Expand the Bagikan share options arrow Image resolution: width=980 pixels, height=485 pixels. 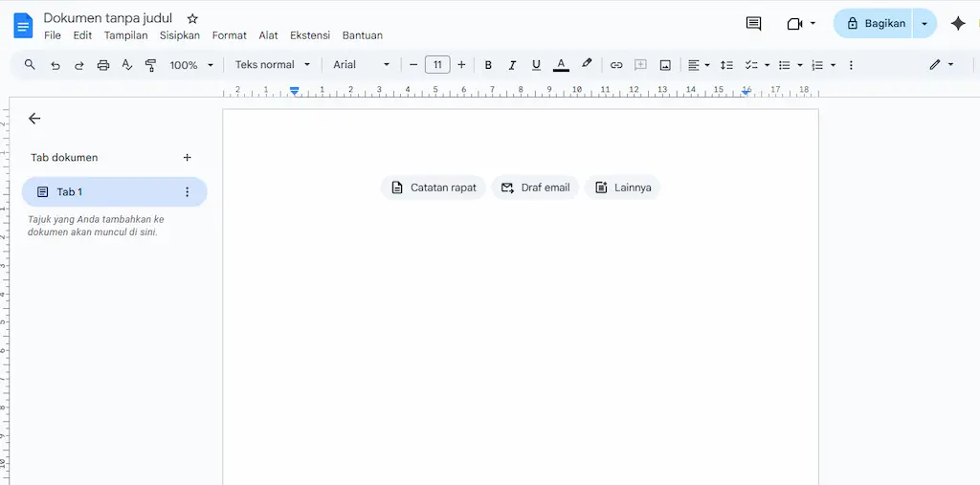pyautogui.click(x=924, y=24)
